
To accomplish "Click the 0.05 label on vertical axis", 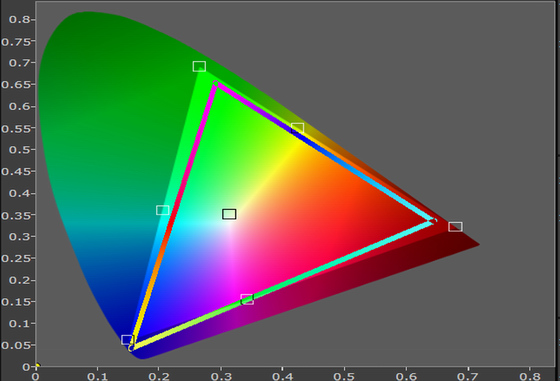I will point(16,345).
